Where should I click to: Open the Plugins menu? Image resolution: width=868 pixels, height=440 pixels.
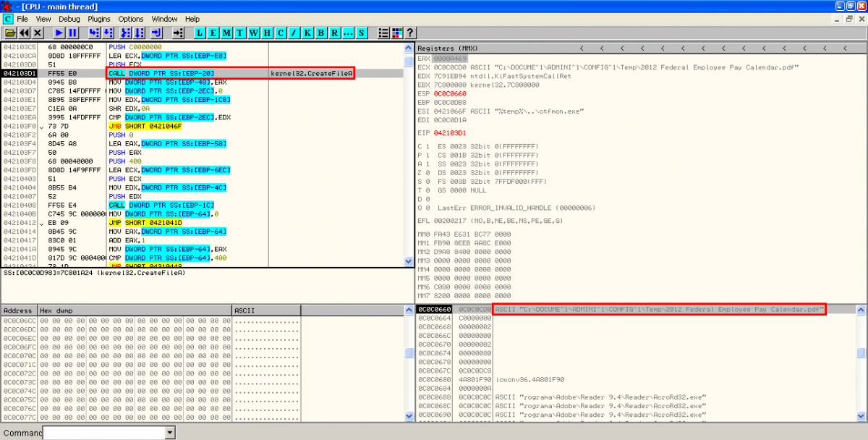99,19
